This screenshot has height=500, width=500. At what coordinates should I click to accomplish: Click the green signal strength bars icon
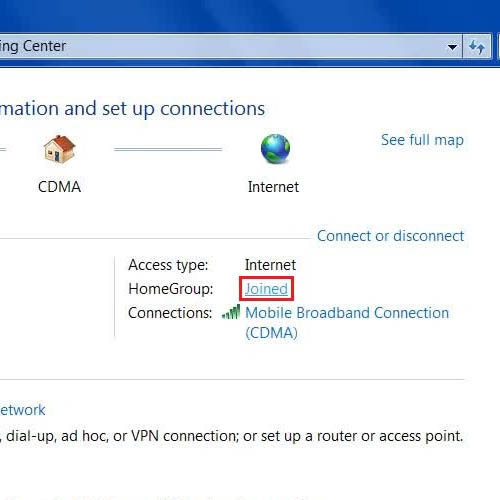[x=231, y=312]
